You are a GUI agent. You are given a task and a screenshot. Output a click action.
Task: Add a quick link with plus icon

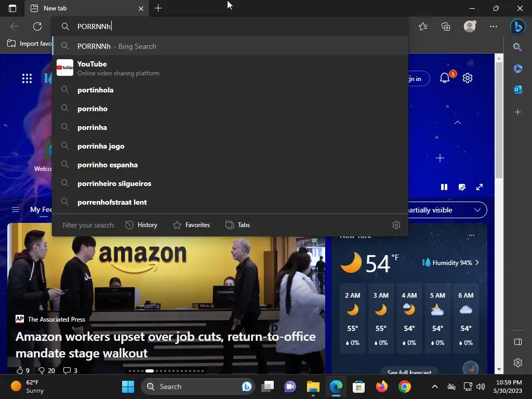click(x=440, y=158)
